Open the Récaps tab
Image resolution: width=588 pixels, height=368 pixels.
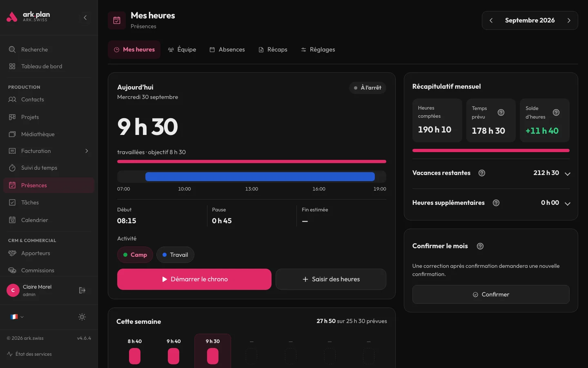[x=273, y=49]
